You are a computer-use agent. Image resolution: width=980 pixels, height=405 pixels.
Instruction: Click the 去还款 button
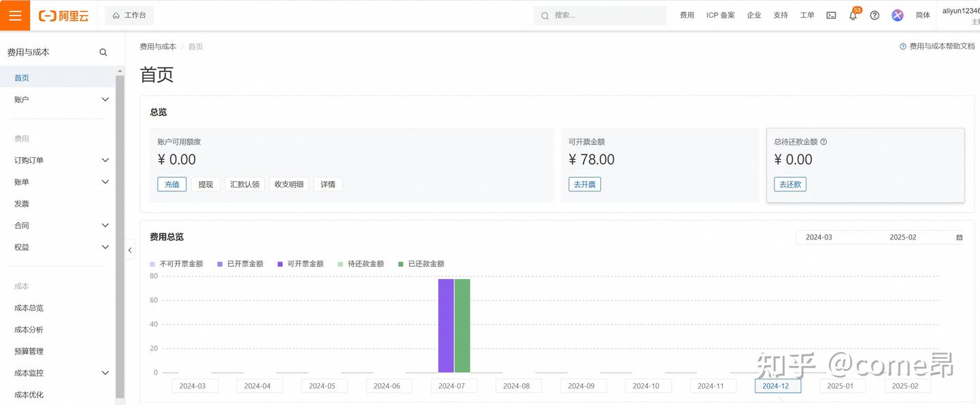click(790, 184)
